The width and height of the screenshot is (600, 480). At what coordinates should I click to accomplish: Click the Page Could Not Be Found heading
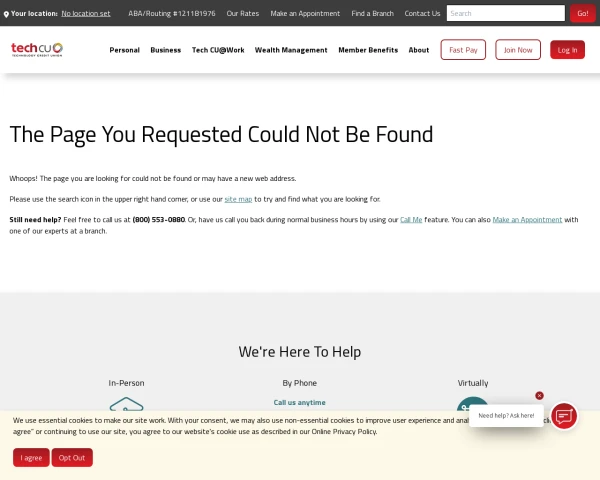pyautogui.click(x=221, y=134)
